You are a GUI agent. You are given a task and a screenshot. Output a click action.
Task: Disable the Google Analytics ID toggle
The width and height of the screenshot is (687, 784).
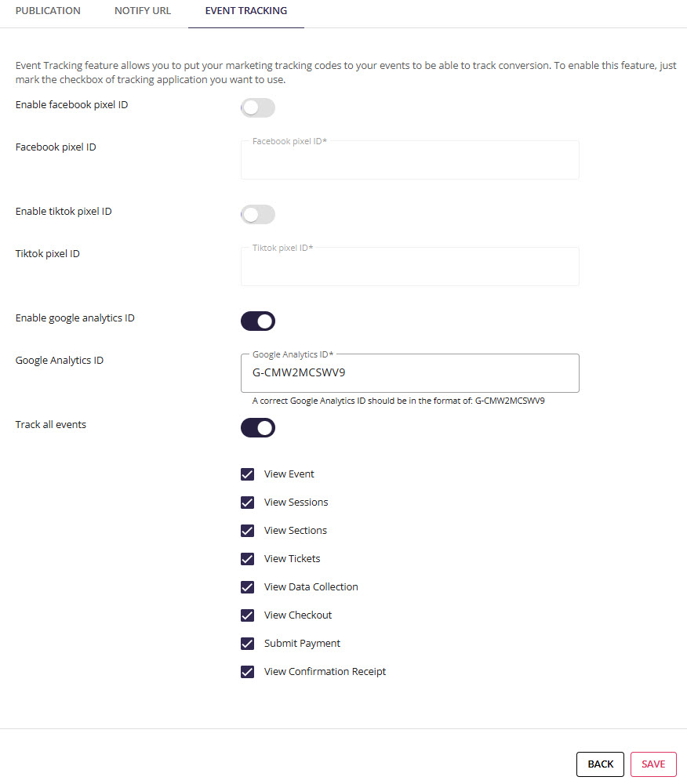point(258,321)
